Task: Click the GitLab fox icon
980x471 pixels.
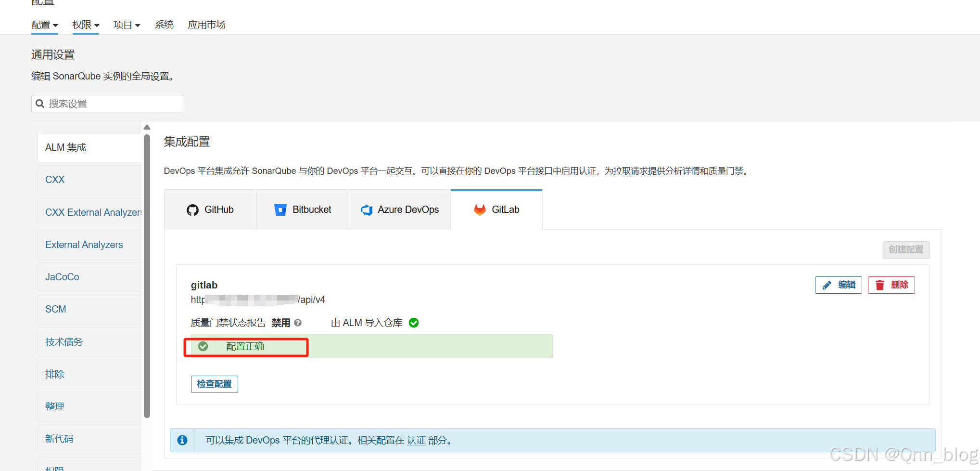Action: [x=479, y=209]
